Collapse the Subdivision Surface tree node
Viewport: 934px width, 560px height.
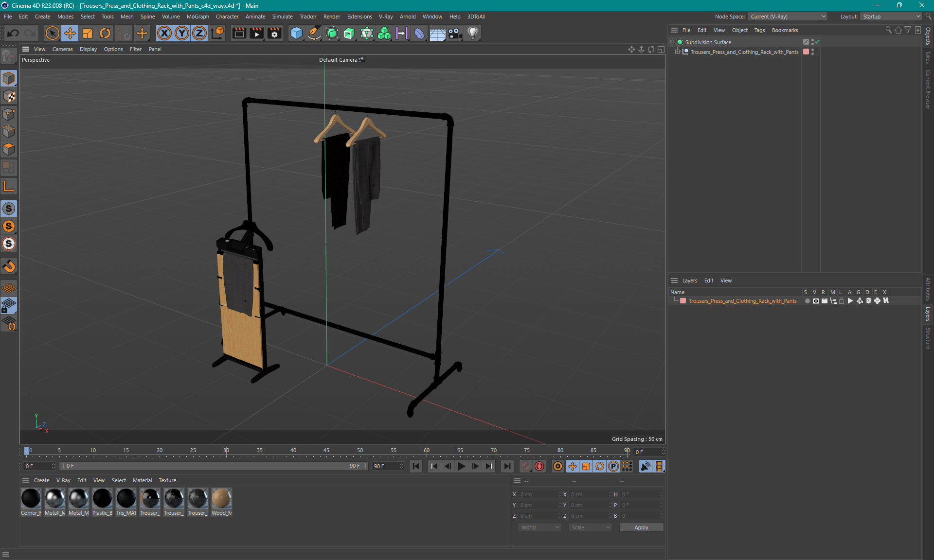point(672,42)
